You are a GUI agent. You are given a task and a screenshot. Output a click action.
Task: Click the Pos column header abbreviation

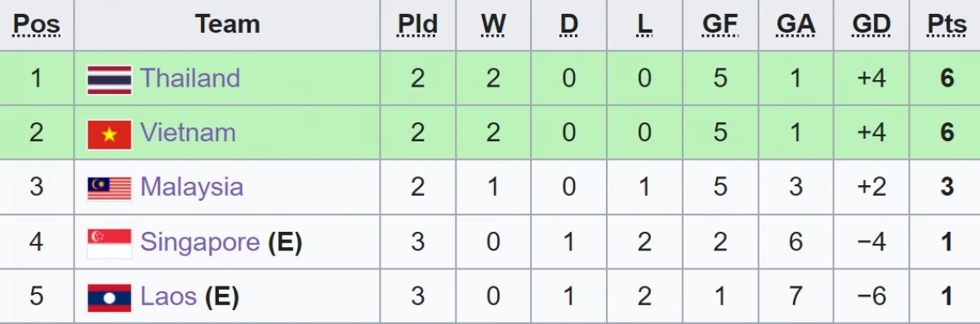click(x=37, y=24)
